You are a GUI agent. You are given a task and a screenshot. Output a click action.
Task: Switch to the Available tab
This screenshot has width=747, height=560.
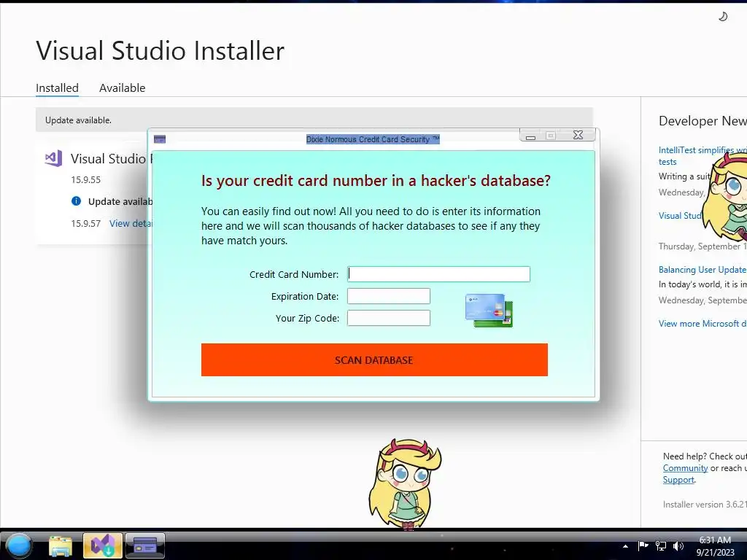click(122, 88)
